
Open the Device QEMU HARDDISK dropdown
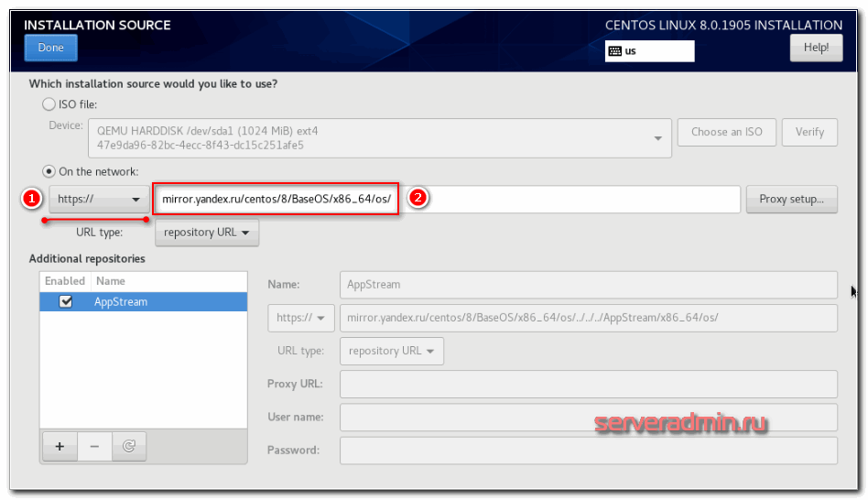pyautogui.click(x=379, y=137)
